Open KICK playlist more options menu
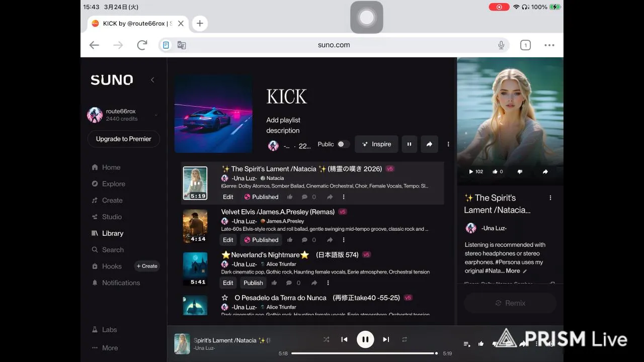 tap(448, 144)
